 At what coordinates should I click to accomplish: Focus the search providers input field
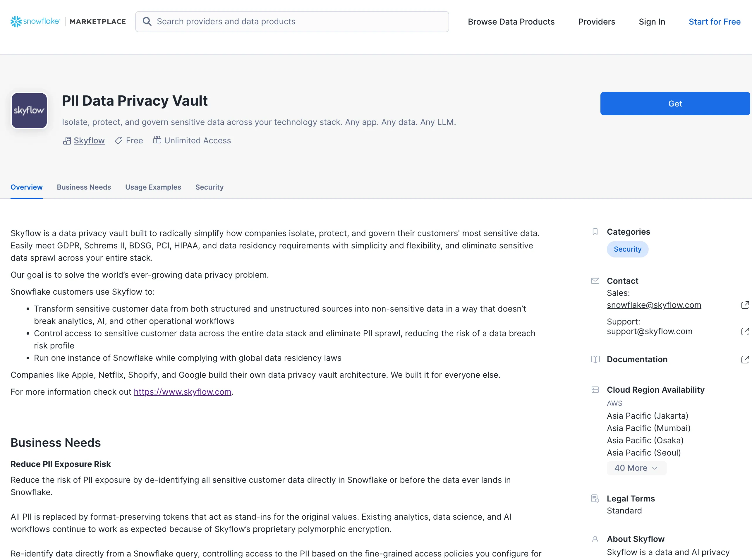298,22
